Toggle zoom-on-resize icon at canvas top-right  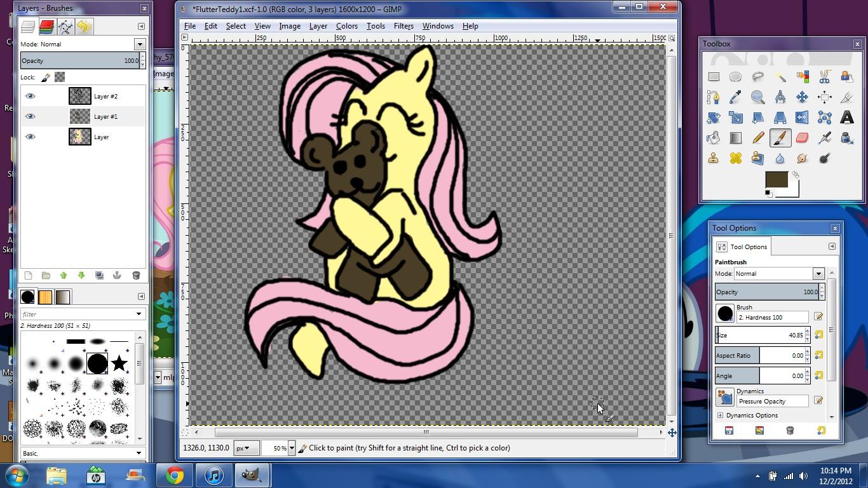point(672,38)
